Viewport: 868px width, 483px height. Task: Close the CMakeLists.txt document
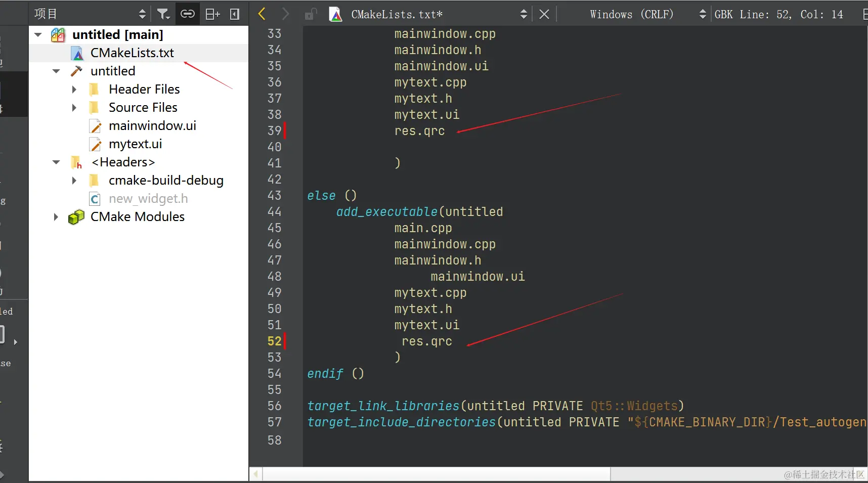(544, 14)
